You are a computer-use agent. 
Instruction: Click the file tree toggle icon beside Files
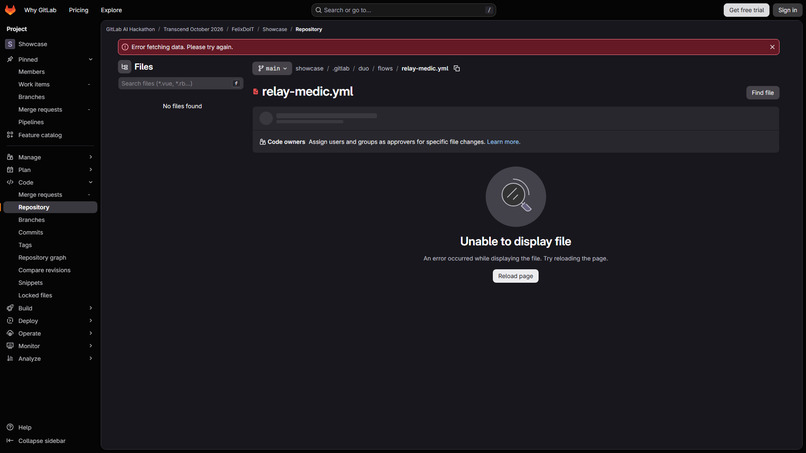pos(124,67)
